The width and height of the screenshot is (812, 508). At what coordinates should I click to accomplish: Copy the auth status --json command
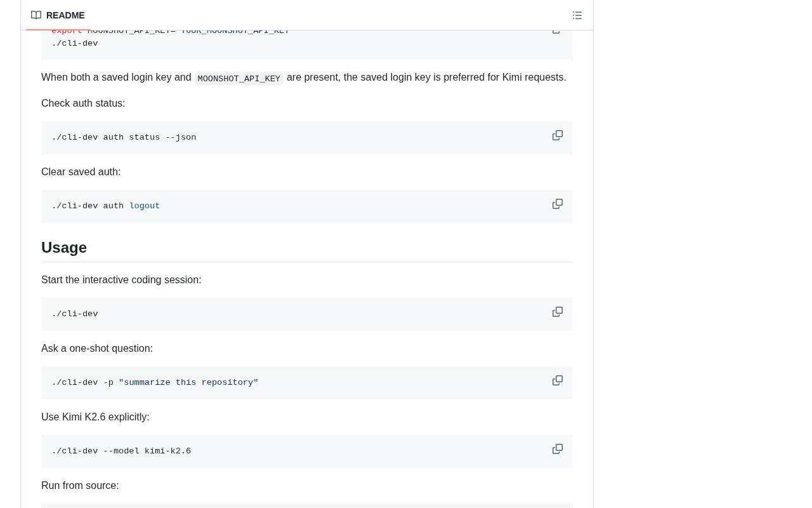click(x=558, y=135)
